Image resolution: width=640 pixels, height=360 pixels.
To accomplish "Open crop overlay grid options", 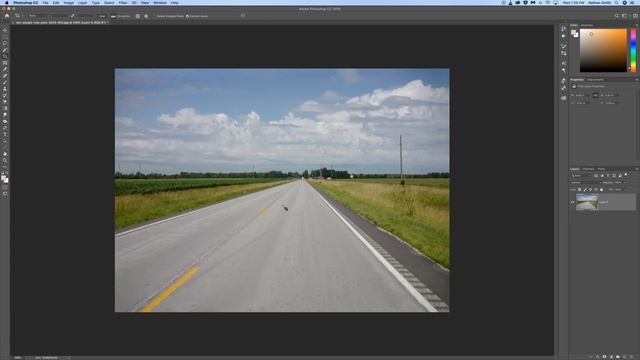I will point(138,16).
